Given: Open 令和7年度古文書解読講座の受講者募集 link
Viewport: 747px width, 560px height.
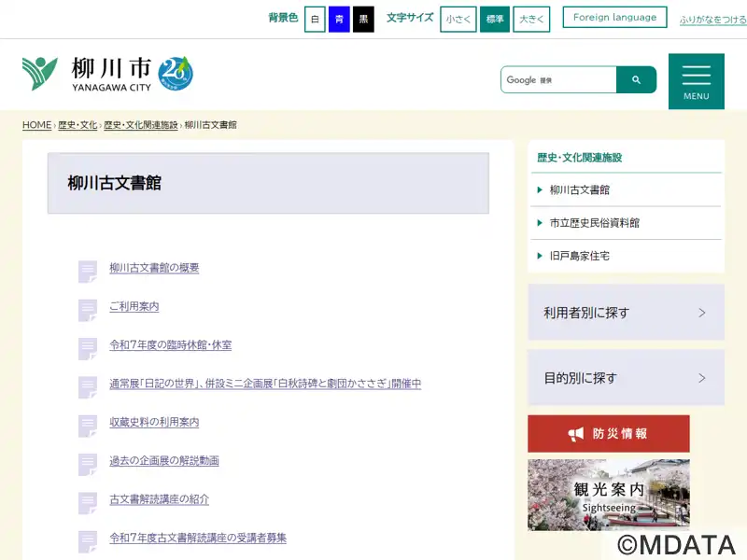Looking at the screenshot, I should (198, 538).
